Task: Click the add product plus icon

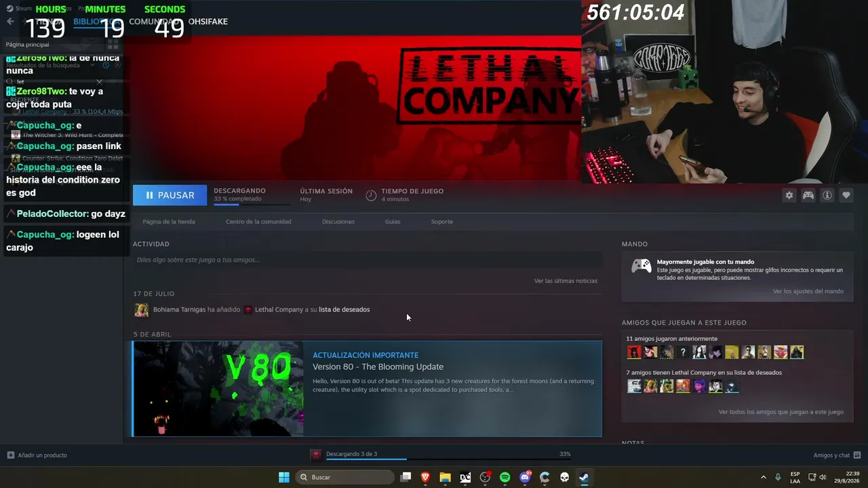Action: [x=10, y=455]
